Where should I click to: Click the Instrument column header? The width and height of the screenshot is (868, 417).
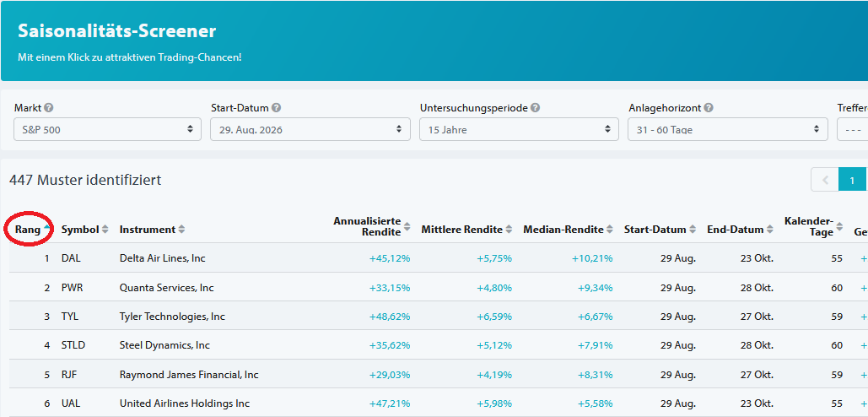(x=148, y=230)
